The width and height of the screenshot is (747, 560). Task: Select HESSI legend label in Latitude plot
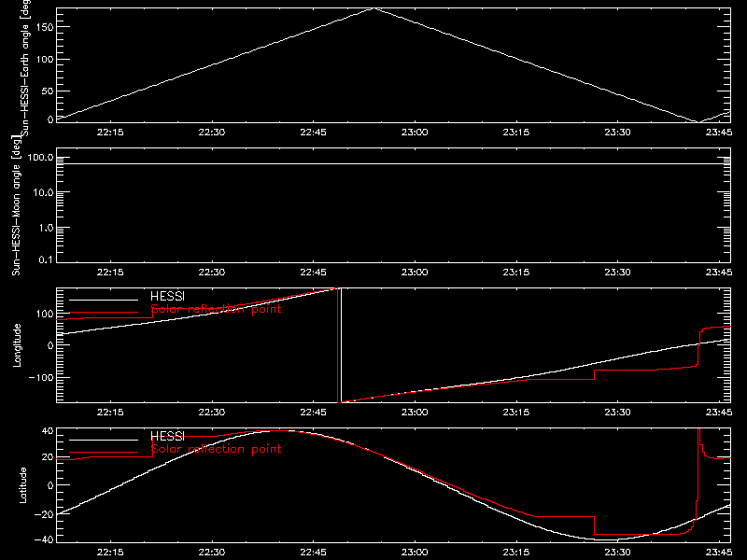tap(167, 436)
